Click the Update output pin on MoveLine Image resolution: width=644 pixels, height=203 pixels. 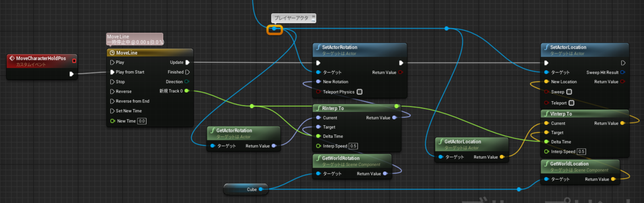click(187, 63)
